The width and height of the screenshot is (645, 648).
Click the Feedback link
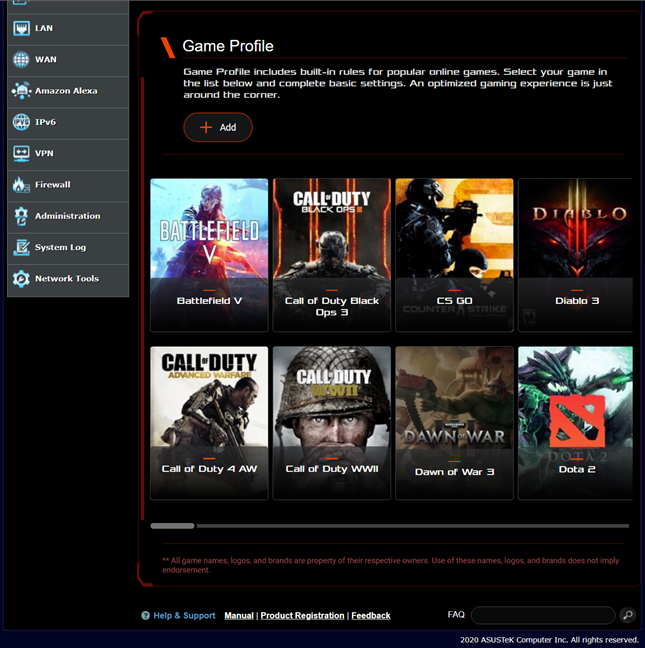(x=370, y=616)
